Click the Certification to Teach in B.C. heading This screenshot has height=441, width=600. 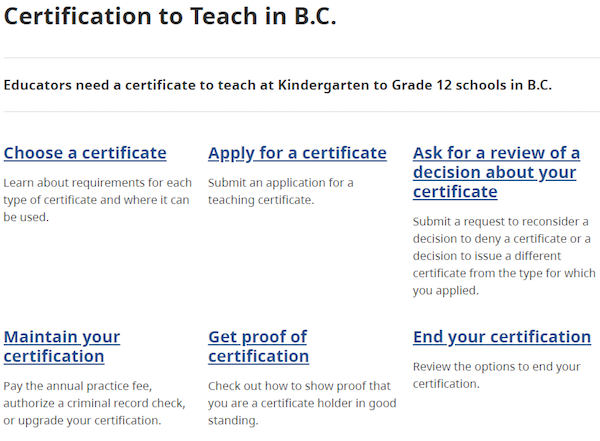(170, 16)
